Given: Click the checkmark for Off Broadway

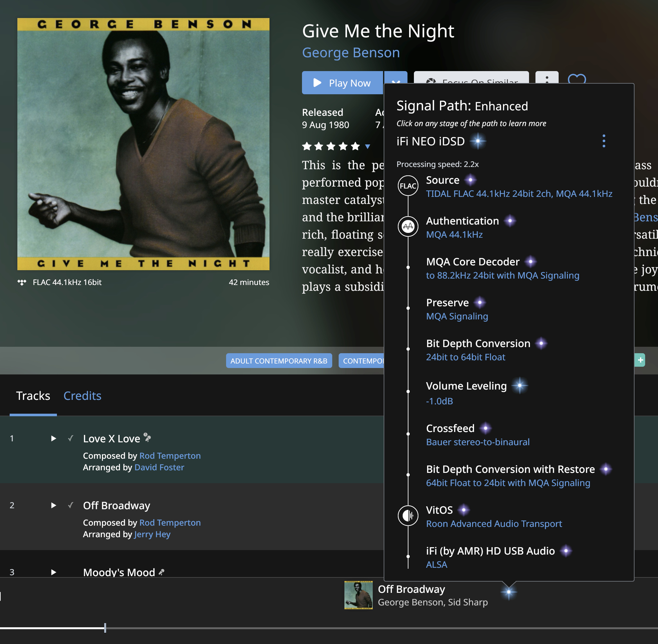Looking at the screenshot, I should coord(70,506).
